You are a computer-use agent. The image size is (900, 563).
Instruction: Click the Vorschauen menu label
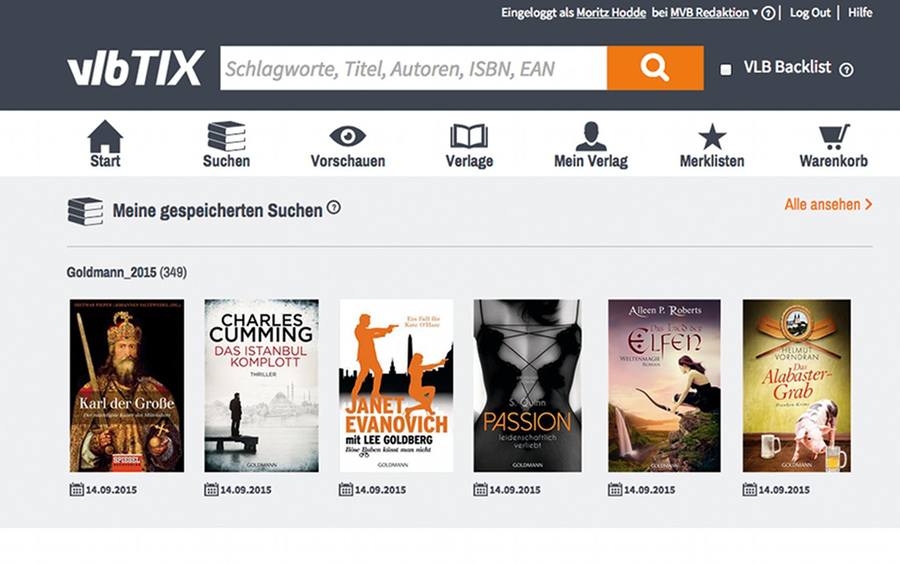[348, 161]
